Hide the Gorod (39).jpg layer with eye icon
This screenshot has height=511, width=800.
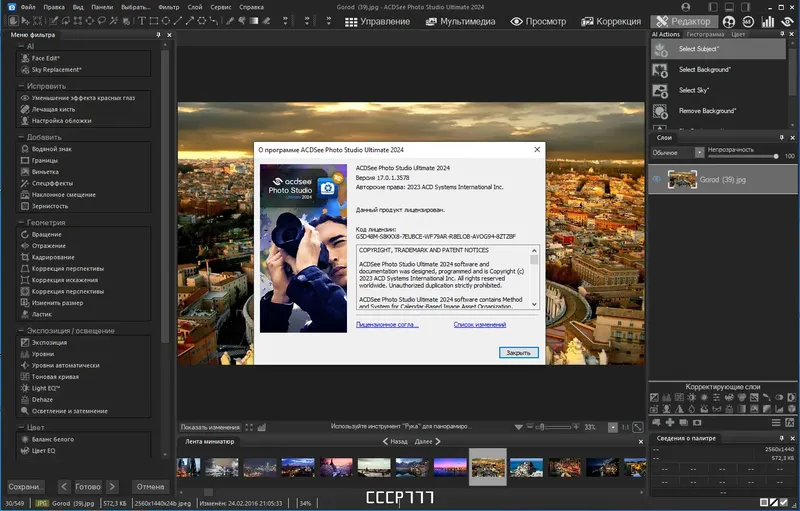click(657, 180)
